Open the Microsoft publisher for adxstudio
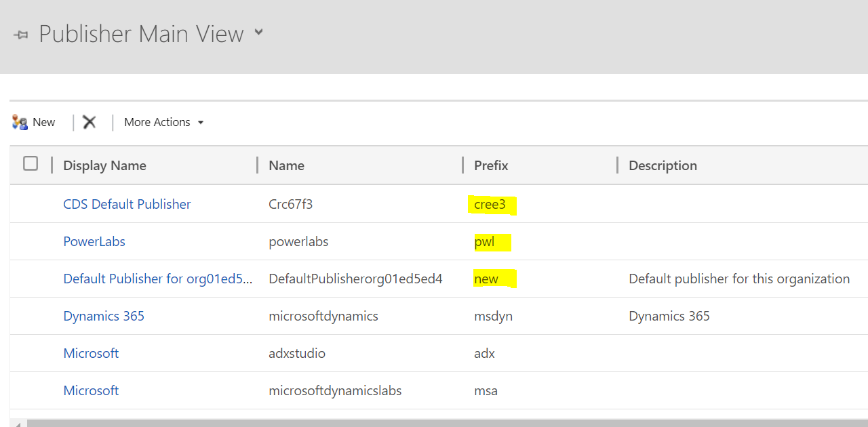Viewport: 868px width, 427px height. pyautogui.click(x=91, y=353)
